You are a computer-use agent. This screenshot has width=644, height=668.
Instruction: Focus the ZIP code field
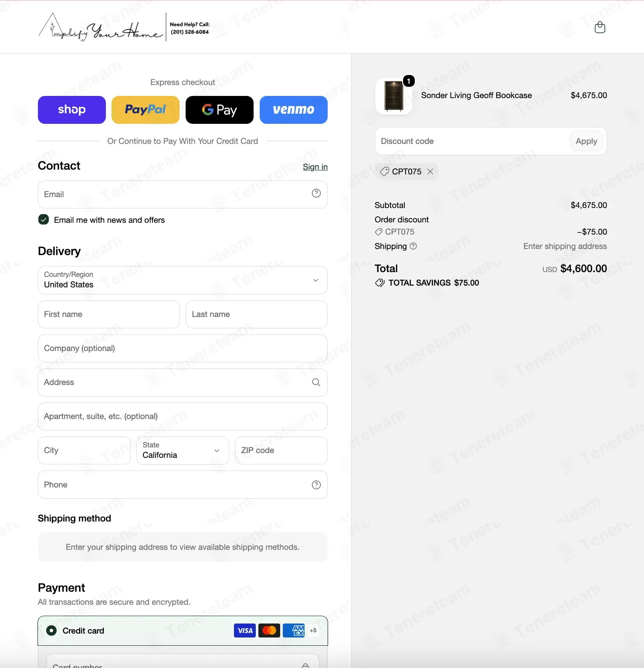[x=281, y=450]
